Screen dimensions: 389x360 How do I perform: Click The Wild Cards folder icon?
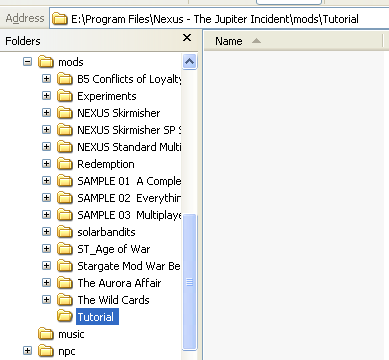65,300
